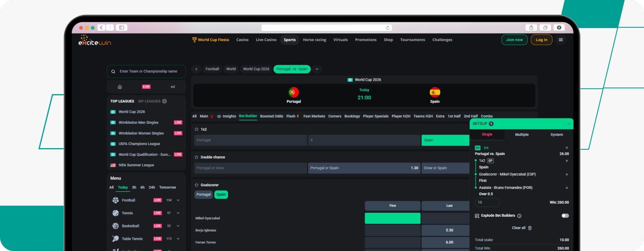Screen dimensions: 644x251
Task: Expand Tennis sport list
Action: (178, 213)
